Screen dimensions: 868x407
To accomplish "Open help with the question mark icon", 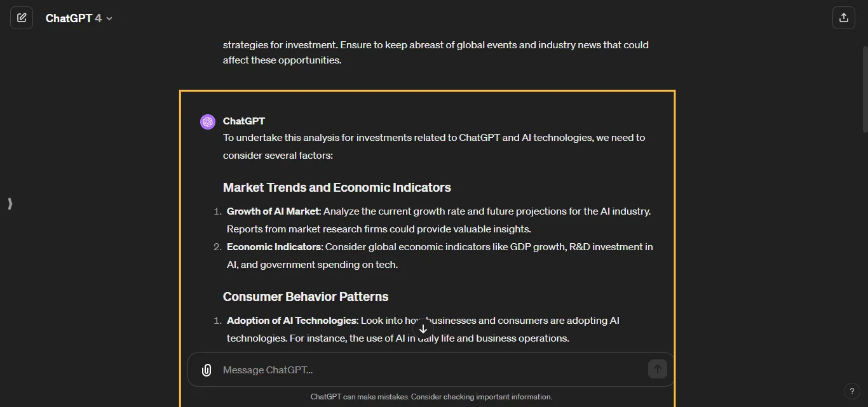I will pyautogui.click(x=852, y=391).
